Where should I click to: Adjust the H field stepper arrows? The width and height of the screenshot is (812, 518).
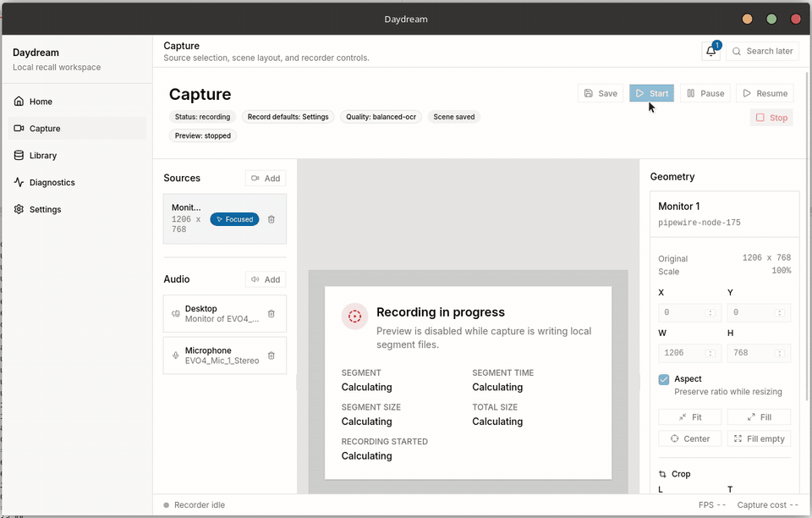coord(779,353)
